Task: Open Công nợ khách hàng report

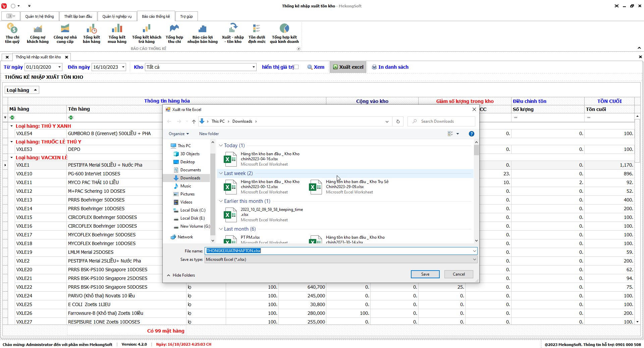Action: (x=38, y=34)
